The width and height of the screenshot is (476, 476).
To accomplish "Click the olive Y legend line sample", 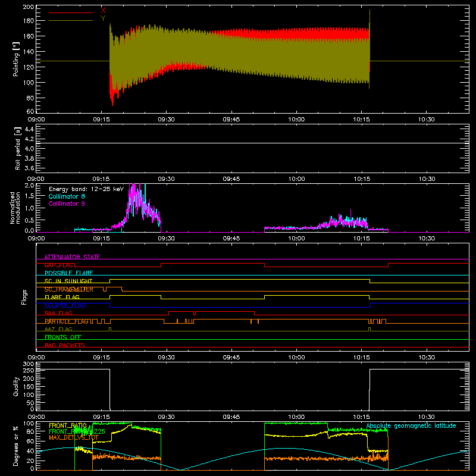I will tap(71, 21).
